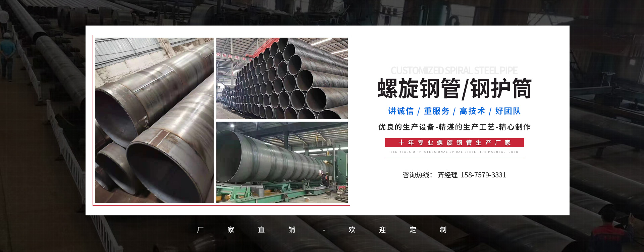Click the 欢迎定制 text at the bottom
Screen dimensions: 644x252
tap(397, 230)
